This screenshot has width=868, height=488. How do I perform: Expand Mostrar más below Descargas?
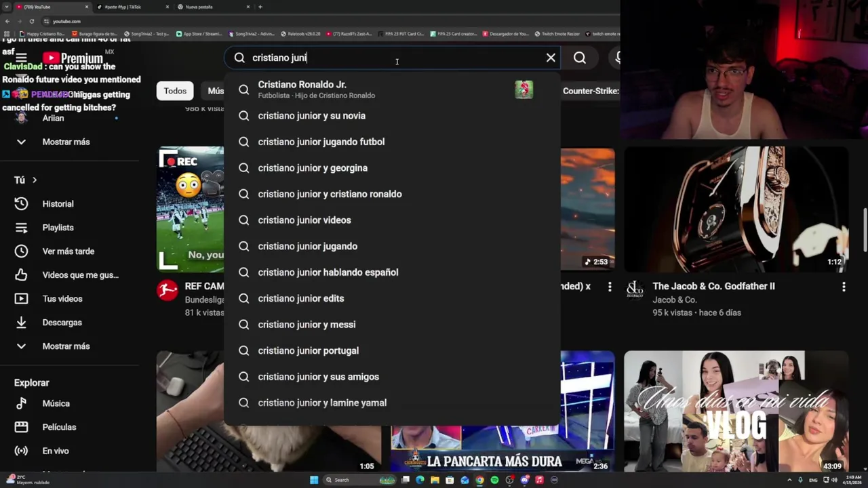point(65,346)
